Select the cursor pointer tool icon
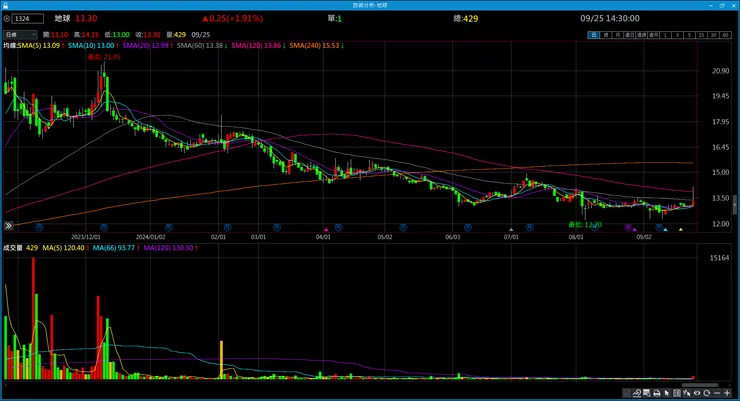This screenshot has height=401, width=740. point(667,393)
